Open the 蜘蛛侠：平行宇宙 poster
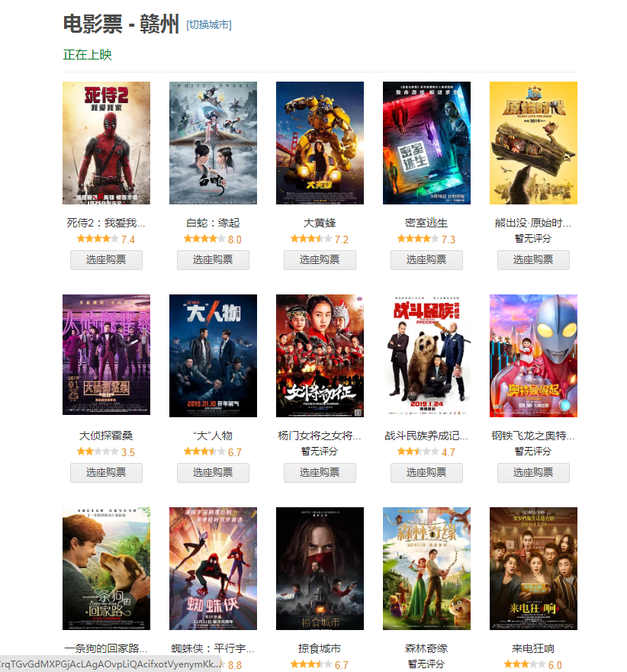The height and width of the screenshot is (672, 627). [213, 569]
